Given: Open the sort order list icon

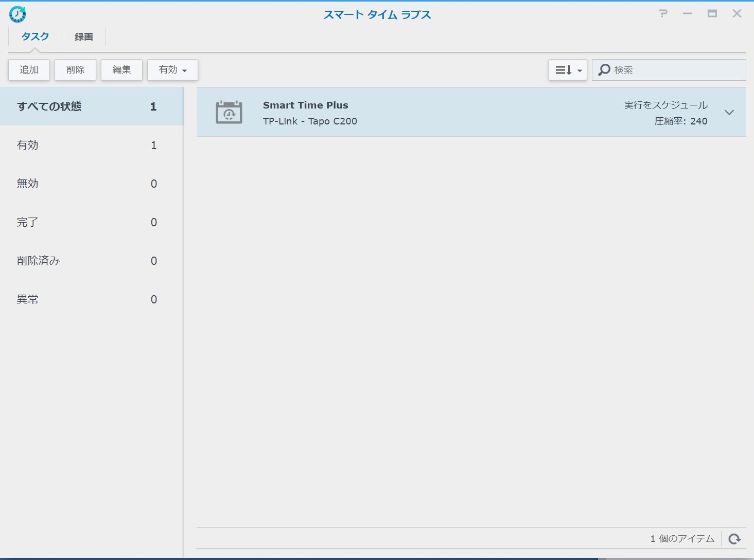Looking at the screenshot, I should [563, 70].
